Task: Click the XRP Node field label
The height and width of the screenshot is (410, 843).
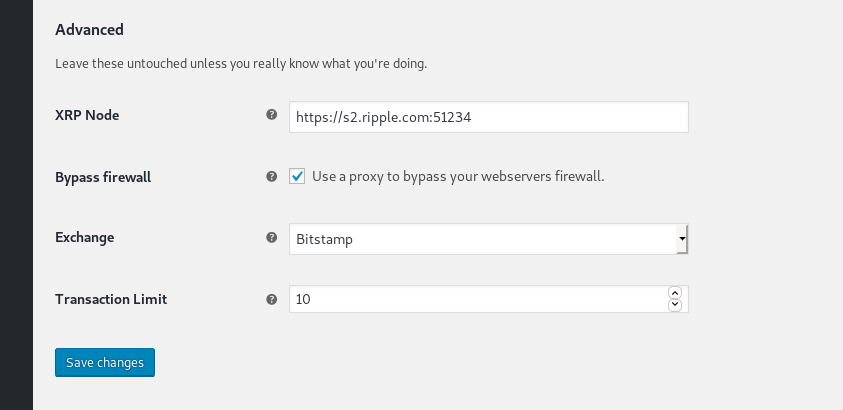Action: [87, 115]
